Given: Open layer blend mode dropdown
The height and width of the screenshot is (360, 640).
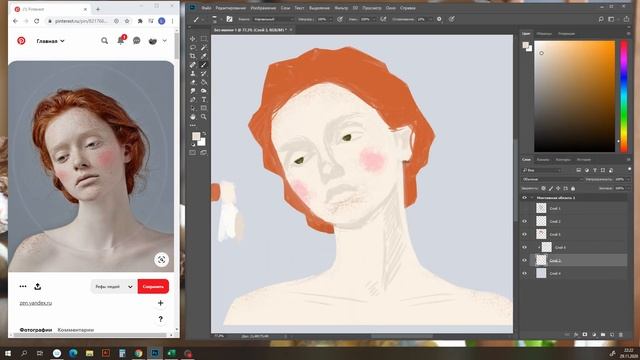Looking at the screenshot, I should (x=553, y=179).
